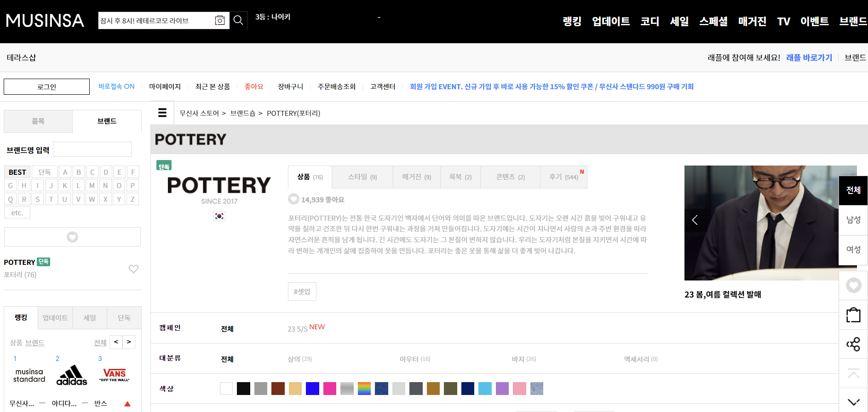Click the magnifier search button
This screenshot has width=868, height=412.
pyautogui.click(x=238, y=20)
